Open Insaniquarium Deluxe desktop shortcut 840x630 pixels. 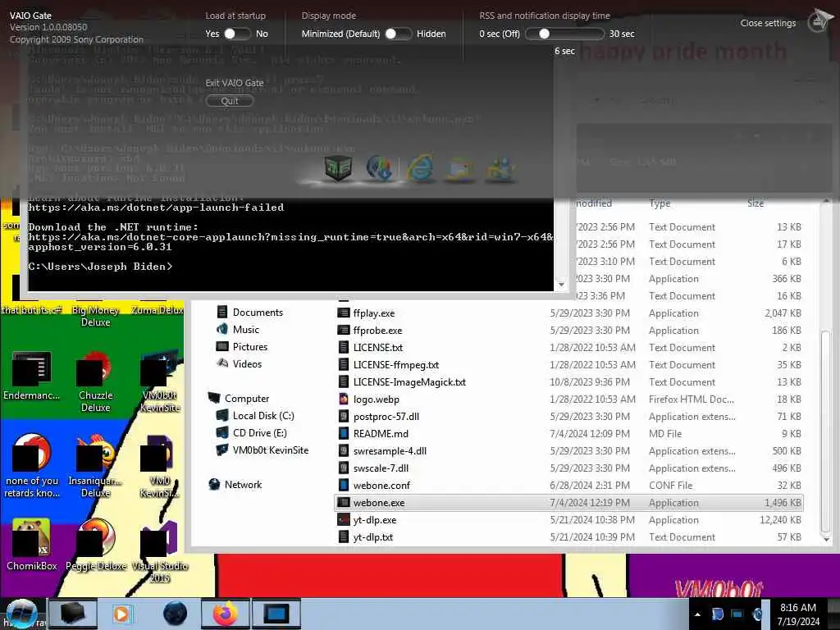(95, 466)
